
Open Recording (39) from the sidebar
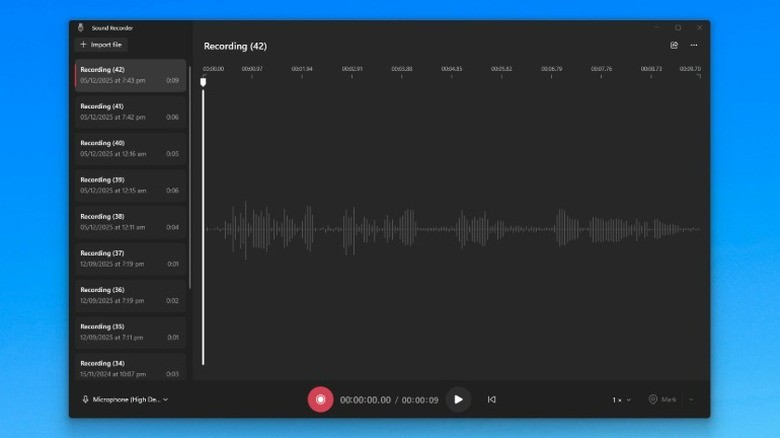tap(130, 185)
